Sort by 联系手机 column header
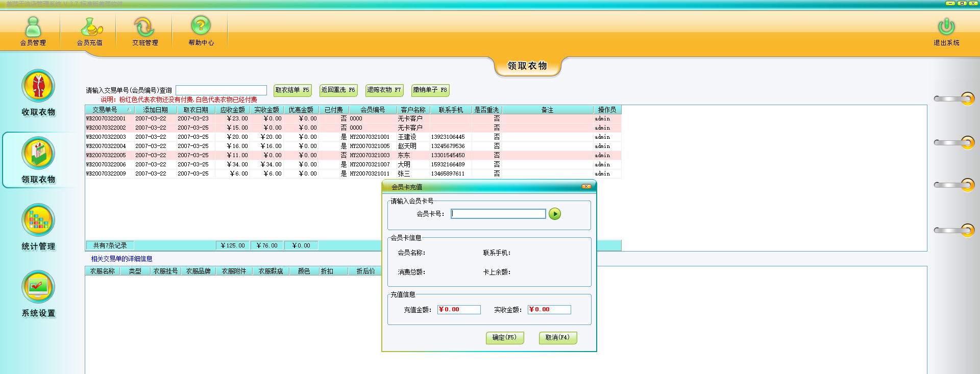Screen dimensions: 980x374 click(x=451, y=110)
